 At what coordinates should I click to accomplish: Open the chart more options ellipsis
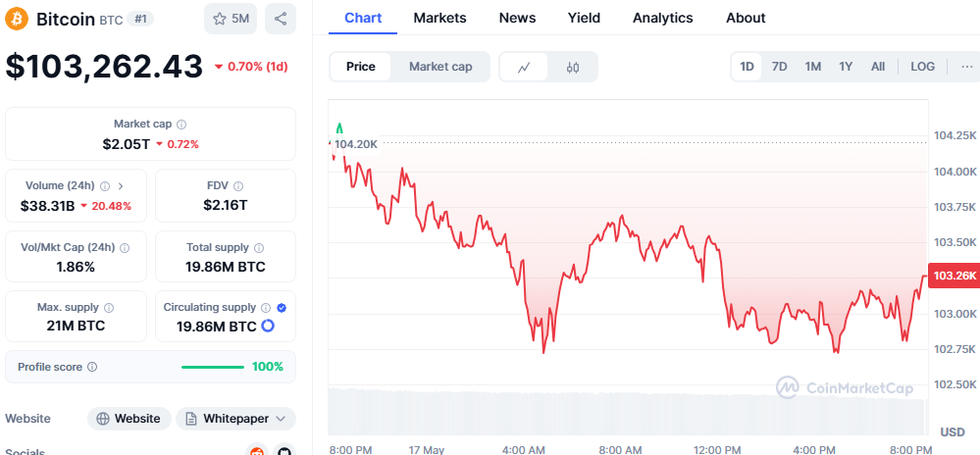(x=967, y=67)
